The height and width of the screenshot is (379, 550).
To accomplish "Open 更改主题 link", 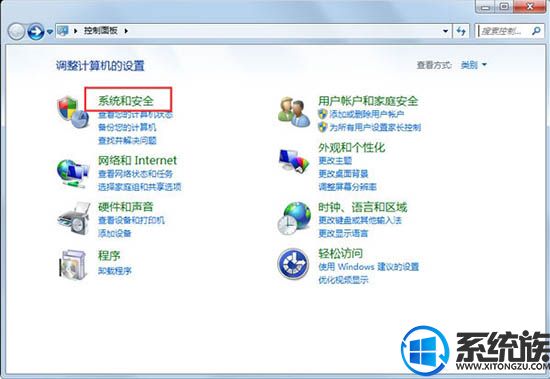I will pos(335,161).
